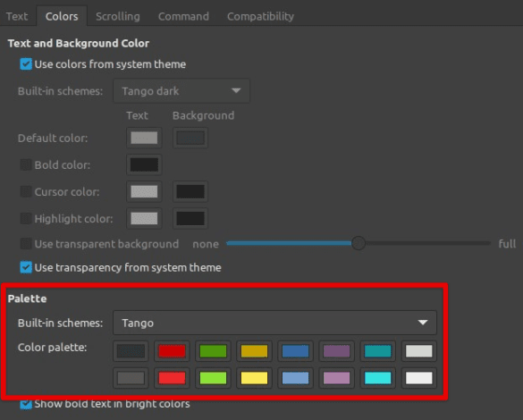Click the Default color text swatch
The width and height of the screenshot is (523, 420).
point(144,138)
